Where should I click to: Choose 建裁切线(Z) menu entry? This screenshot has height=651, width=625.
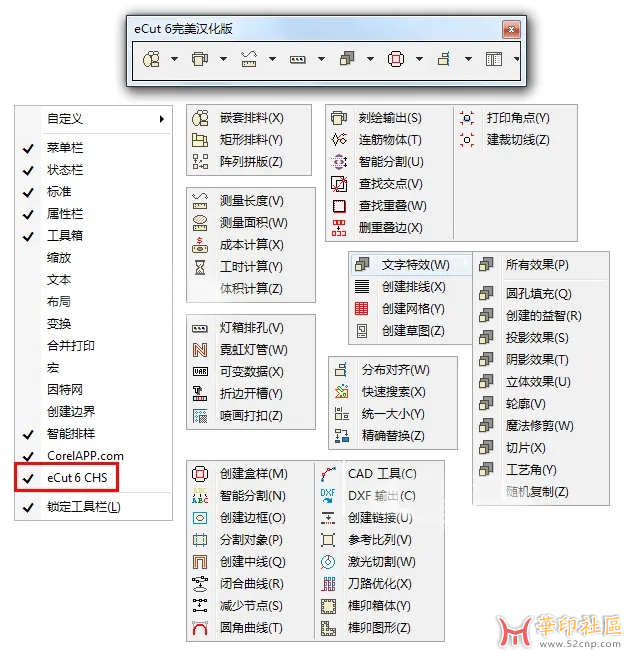click(517, 140)
